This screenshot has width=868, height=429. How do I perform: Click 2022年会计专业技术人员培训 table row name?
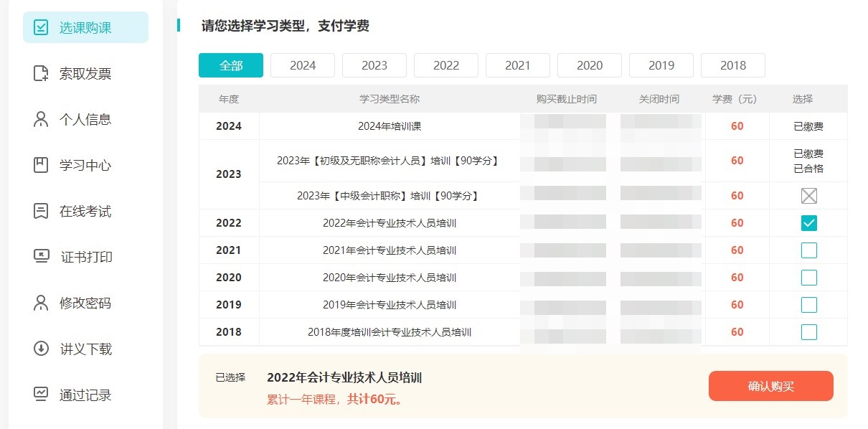tap(390, 223)
